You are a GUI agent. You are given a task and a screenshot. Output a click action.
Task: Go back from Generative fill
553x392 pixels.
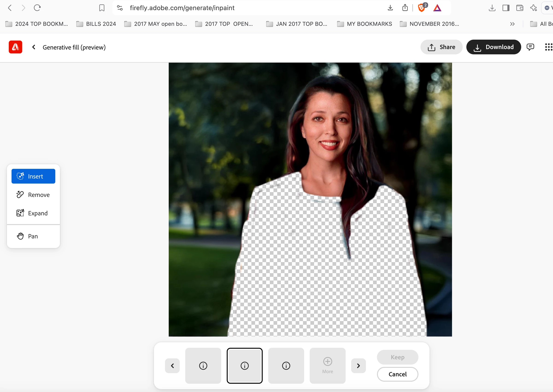(x=34, y=47)
